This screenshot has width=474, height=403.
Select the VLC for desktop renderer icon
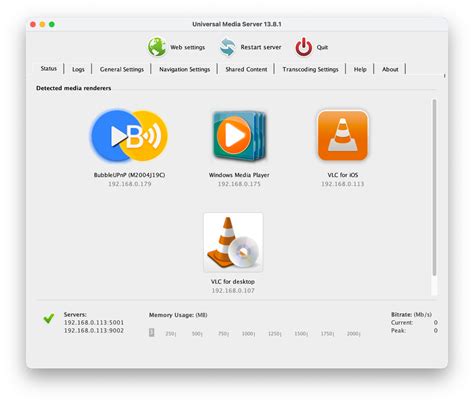click(x=233, y=243)
